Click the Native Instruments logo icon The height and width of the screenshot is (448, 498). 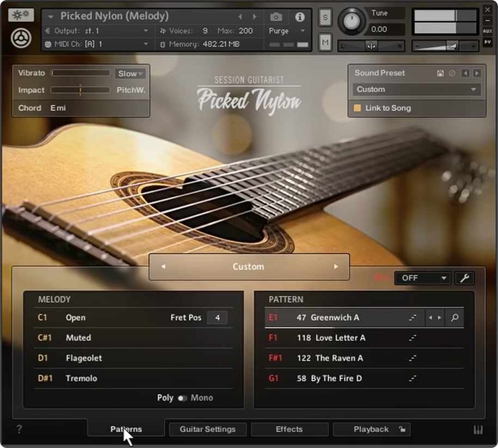tap(21, 39)
